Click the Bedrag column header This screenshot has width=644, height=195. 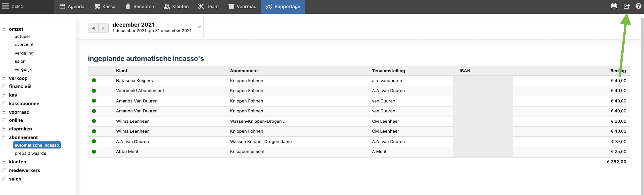pos(618,71)
